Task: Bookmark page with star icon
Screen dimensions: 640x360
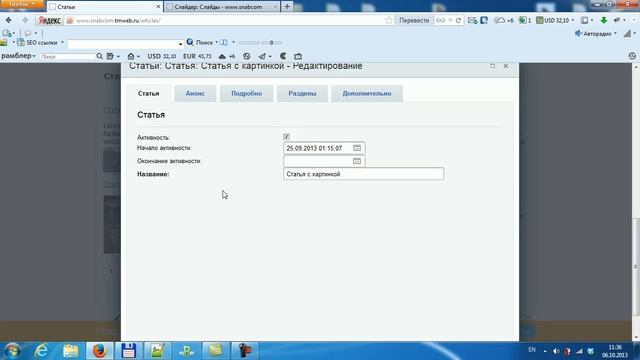Action: (x=389, y=20)
